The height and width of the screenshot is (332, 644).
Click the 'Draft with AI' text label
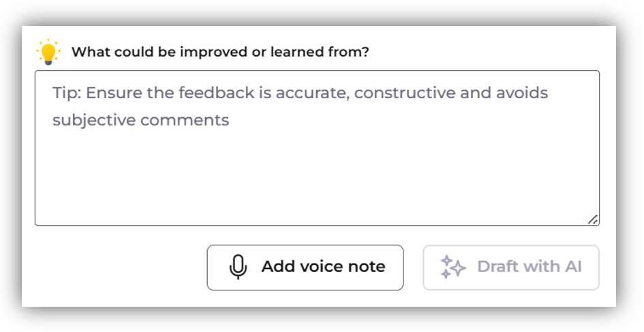pos(530,267)
